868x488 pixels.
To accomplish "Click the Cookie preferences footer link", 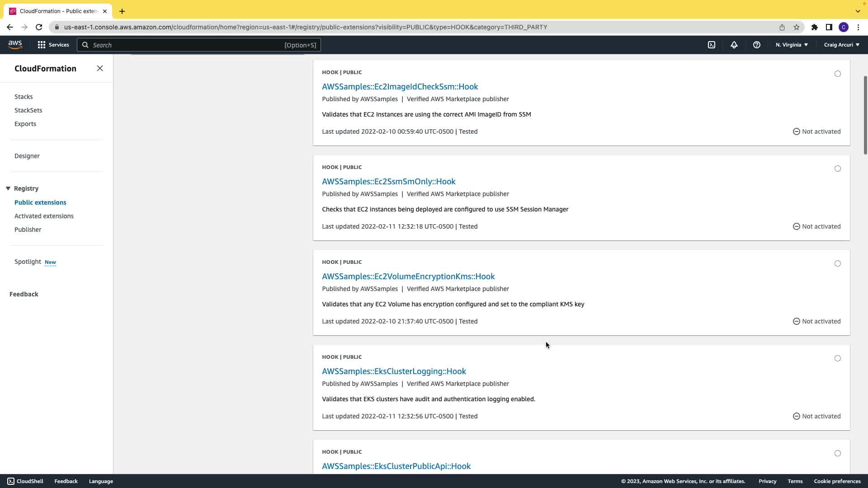I will click(837, 481).
